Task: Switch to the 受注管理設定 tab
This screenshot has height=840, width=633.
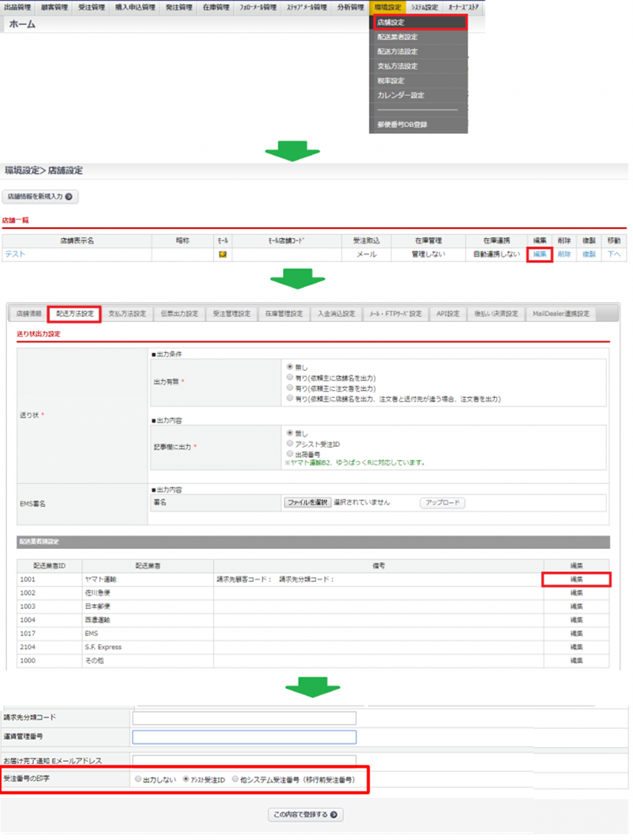Action: [232, 314]
